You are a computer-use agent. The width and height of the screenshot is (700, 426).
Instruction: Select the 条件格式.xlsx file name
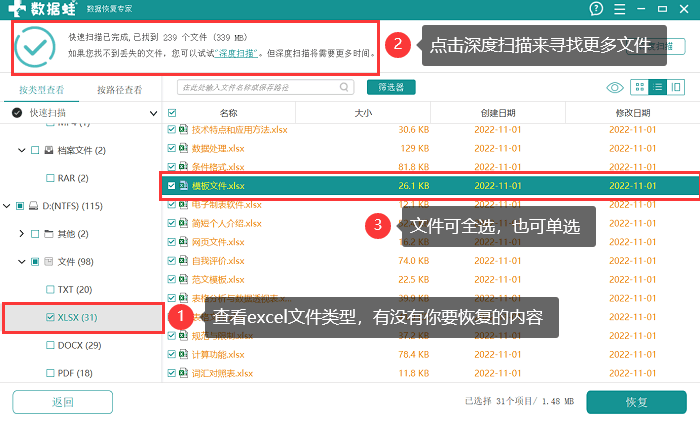pos(218,167)
